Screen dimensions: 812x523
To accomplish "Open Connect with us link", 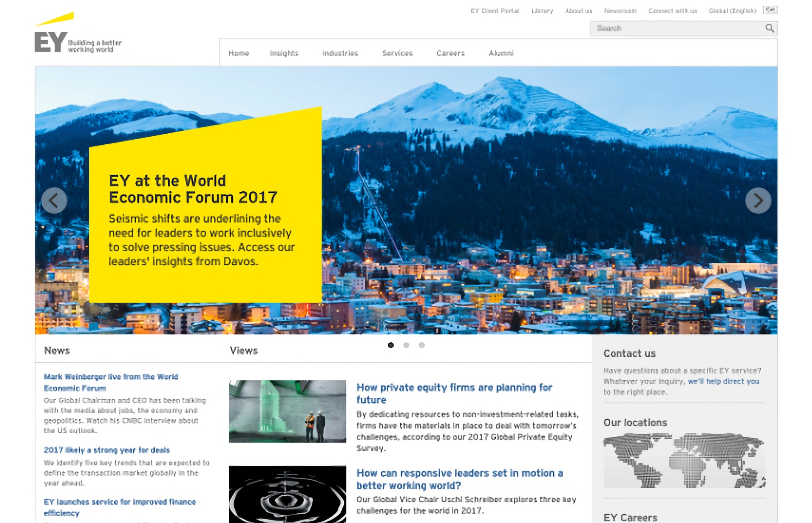I will (x=672, y=11).
